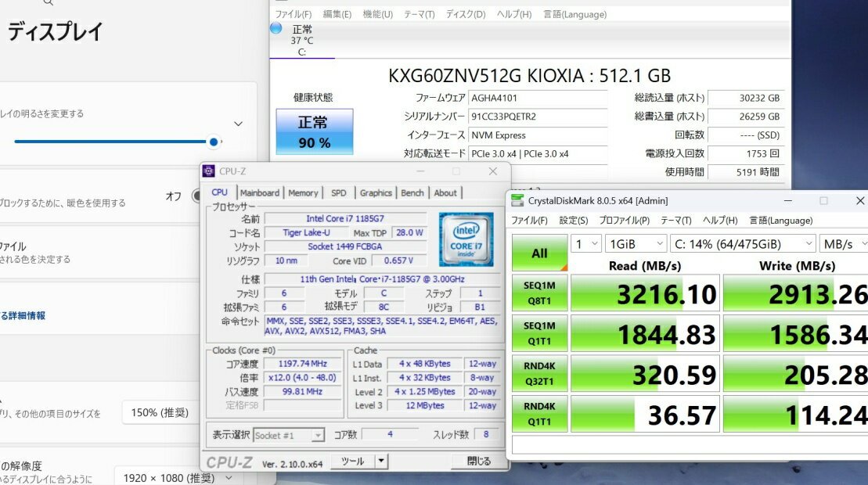
Task: Run the SEQ1M Q8T1 benchmark test
Action: [539, 293]
